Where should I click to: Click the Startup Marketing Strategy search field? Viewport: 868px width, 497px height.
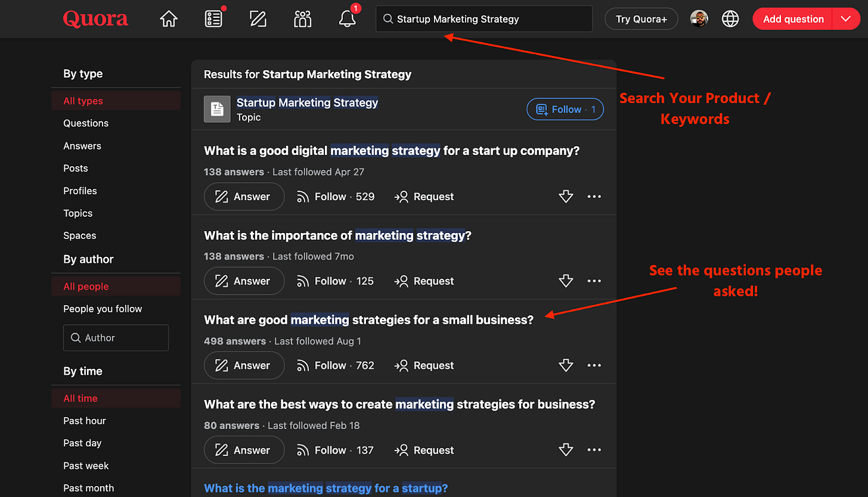pyautogui.click(x=484, y=19)
